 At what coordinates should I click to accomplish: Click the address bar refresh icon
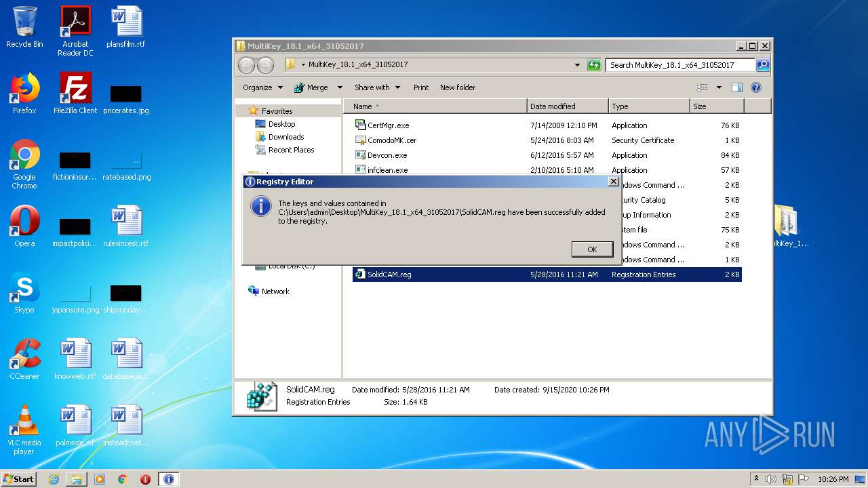[x=594, y=65]
